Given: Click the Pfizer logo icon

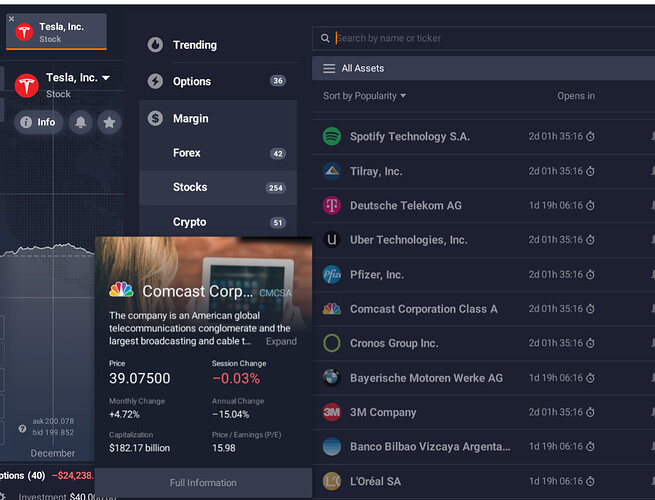Looking at the screenshot, I should (332, 274).
